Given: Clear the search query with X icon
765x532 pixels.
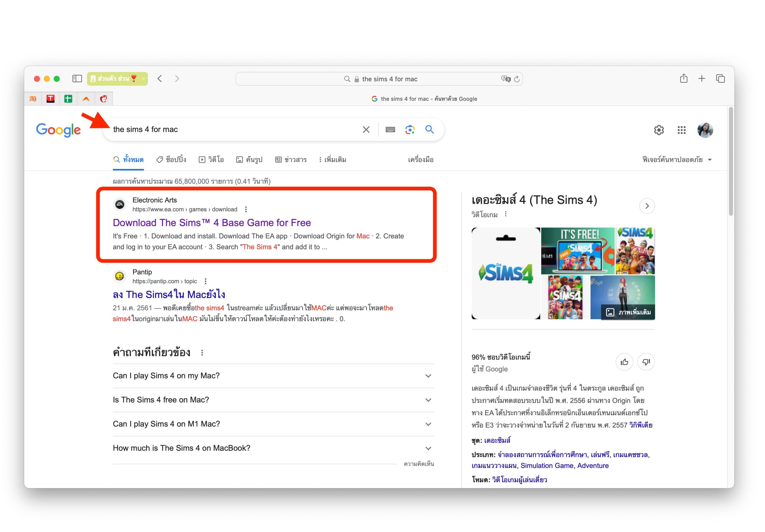Looking at the screenshot, I should [366, 130].
